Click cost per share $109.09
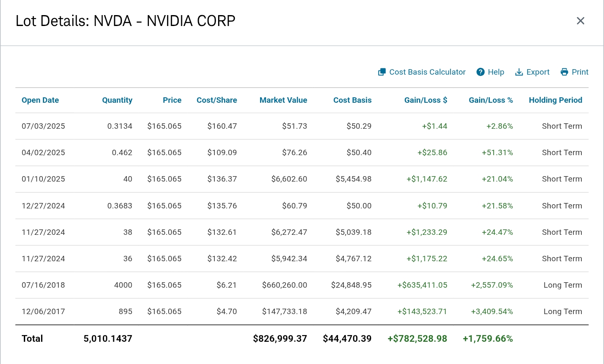The width and height of the screenshot is (604, 364). [x=222, y=153]
